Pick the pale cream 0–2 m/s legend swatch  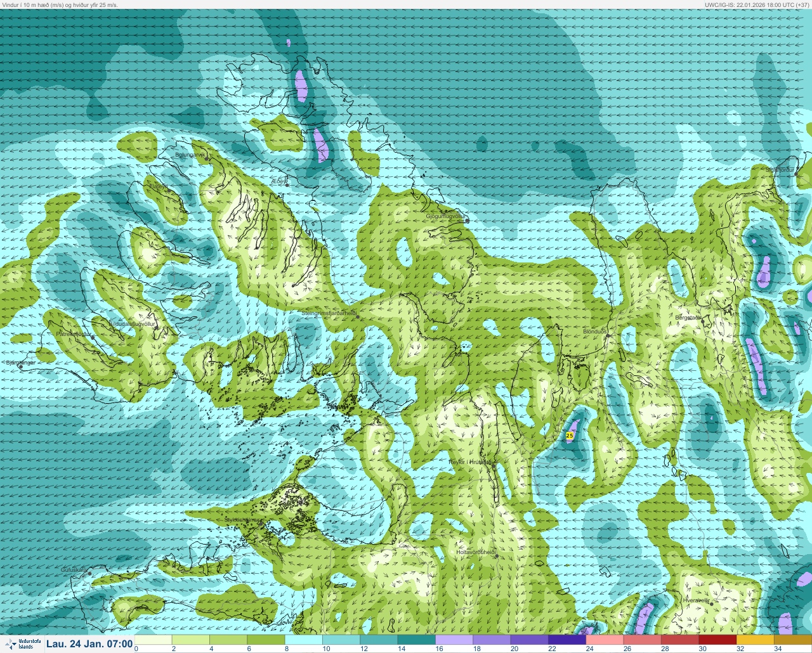(153, 640)
